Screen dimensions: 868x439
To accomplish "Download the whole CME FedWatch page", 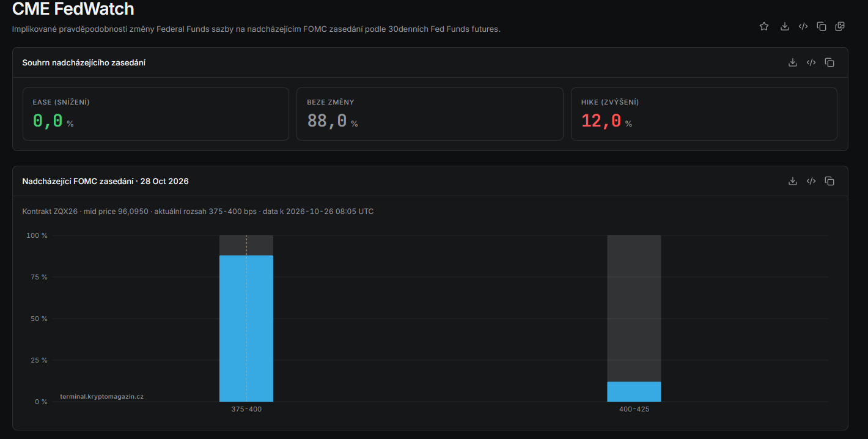I will point(785,26).
